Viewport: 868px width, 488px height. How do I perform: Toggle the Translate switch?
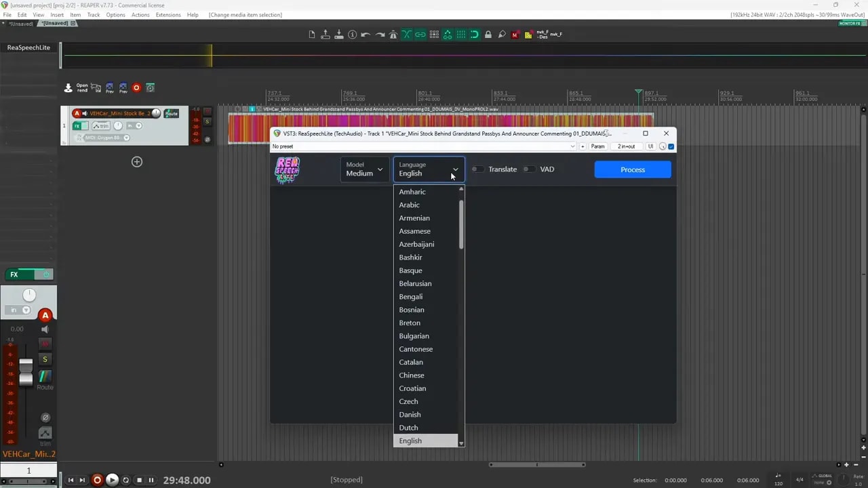tap(478, 169)
